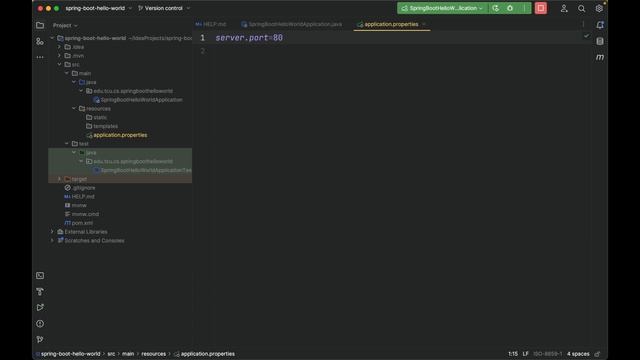Image resolution: width=640 pixels, height=360 pixels.
Task: Select the mvnw file
Action: click(79, 205)
